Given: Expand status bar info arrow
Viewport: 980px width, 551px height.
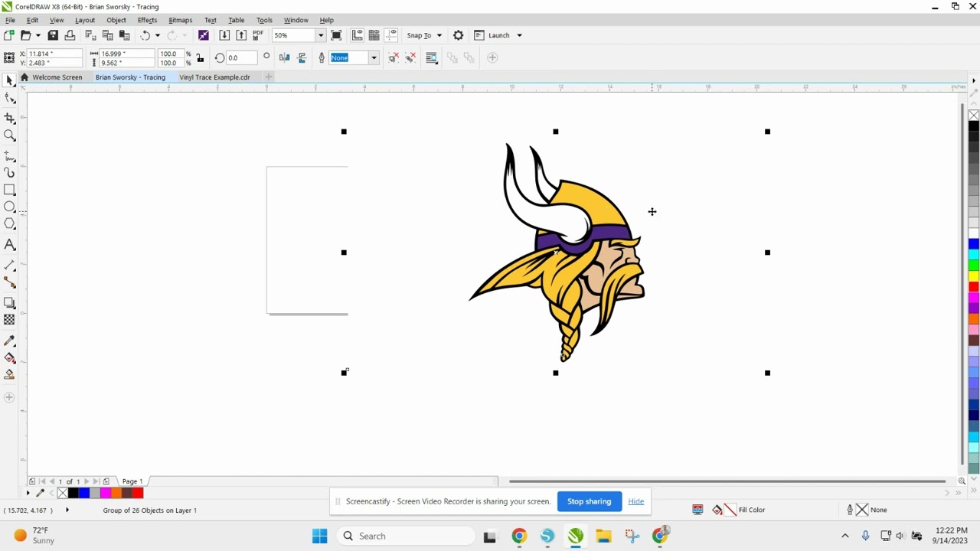Looking at the screenshot, I should pyautogui.click(x=67, y=510).
